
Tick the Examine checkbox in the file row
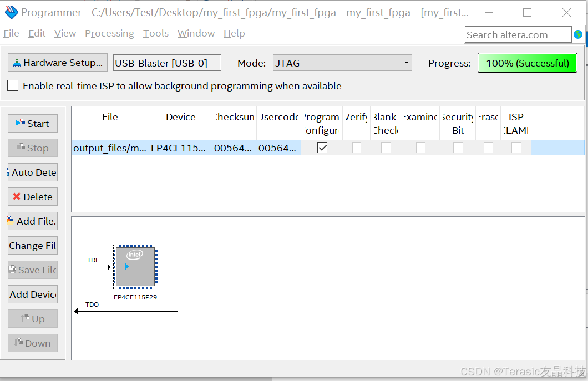420,148
